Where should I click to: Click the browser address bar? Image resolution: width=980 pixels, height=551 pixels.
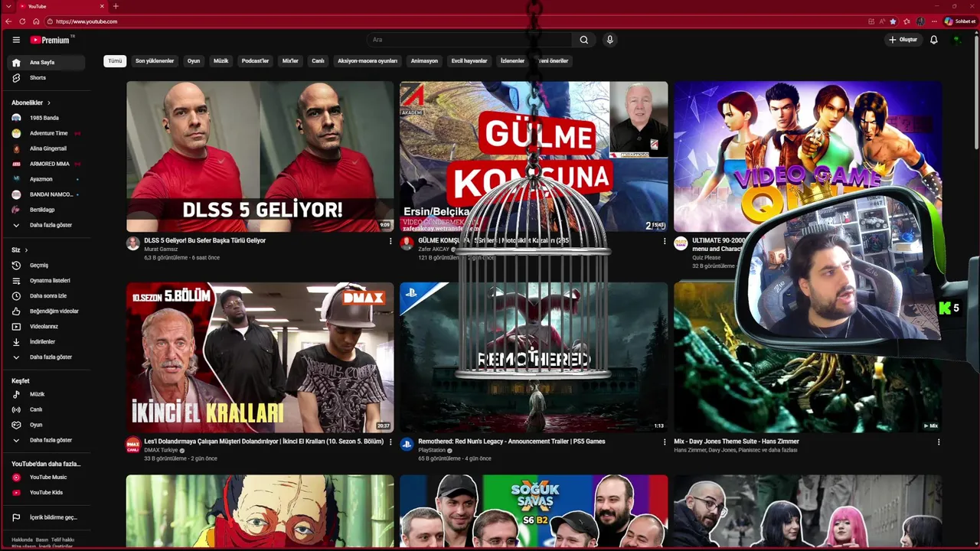[456, 21]
